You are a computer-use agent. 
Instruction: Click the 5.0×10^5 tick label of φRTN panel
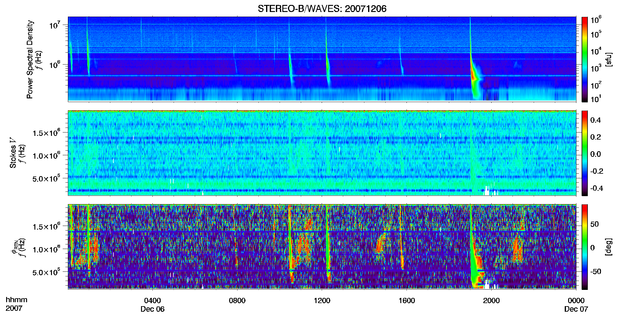coord(46,272)
